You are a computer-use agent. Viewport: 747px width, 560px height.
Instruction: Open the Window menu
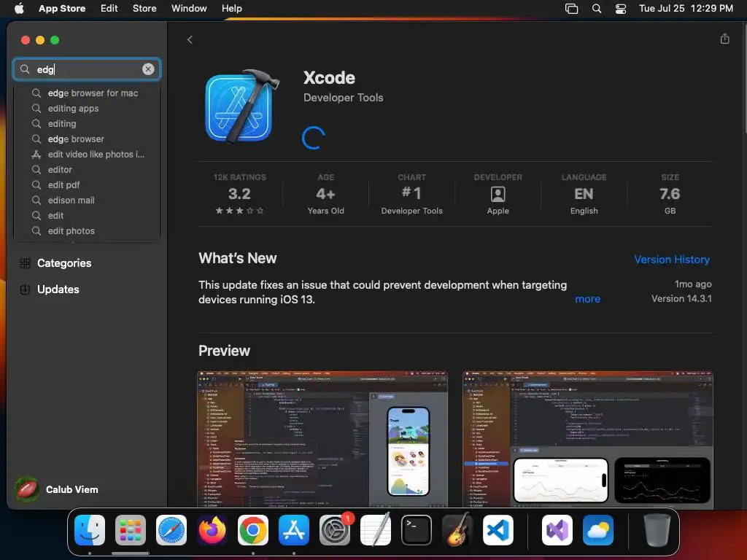(189, 8)
